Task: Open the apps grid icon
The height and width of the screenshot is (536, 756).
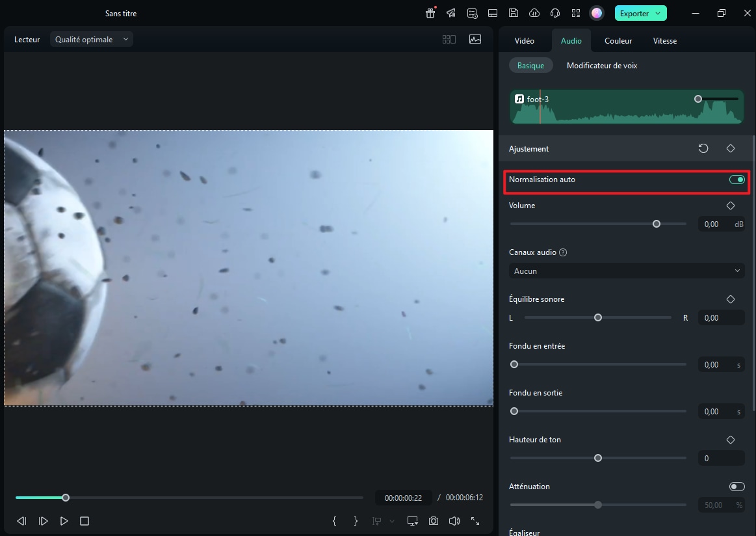Action: coord(576,14)
